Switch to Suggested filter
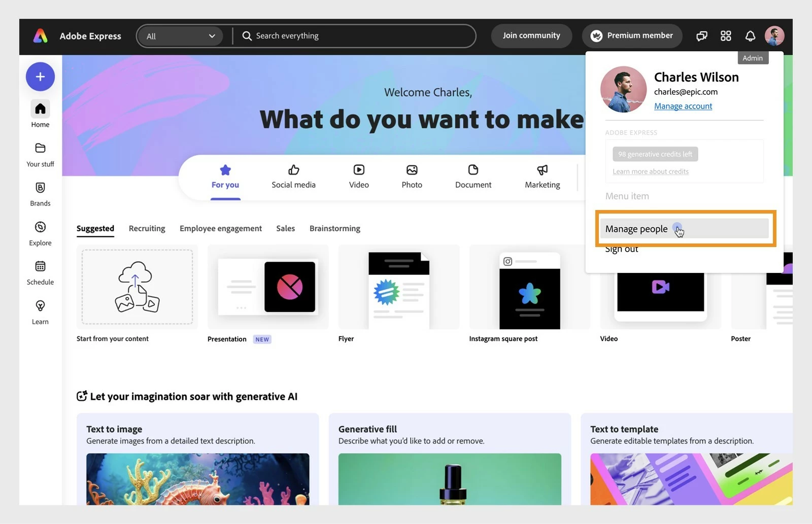This screenshot has width=812, height=524. click(x=95, y=228)
